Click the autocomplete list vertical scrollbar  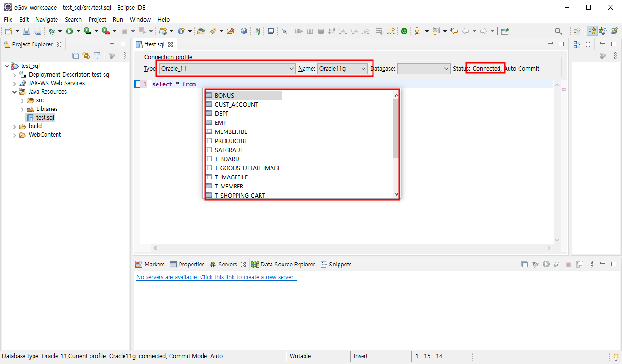pos(396,129)
